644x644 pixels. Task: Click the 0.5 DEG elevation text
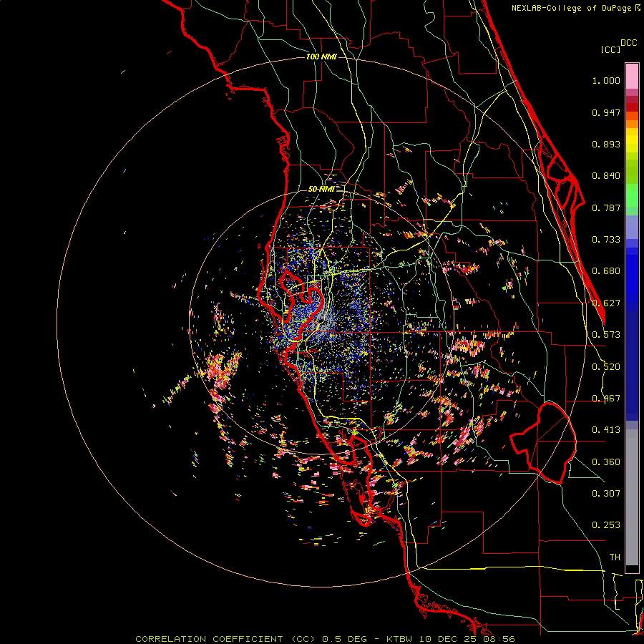344,639
